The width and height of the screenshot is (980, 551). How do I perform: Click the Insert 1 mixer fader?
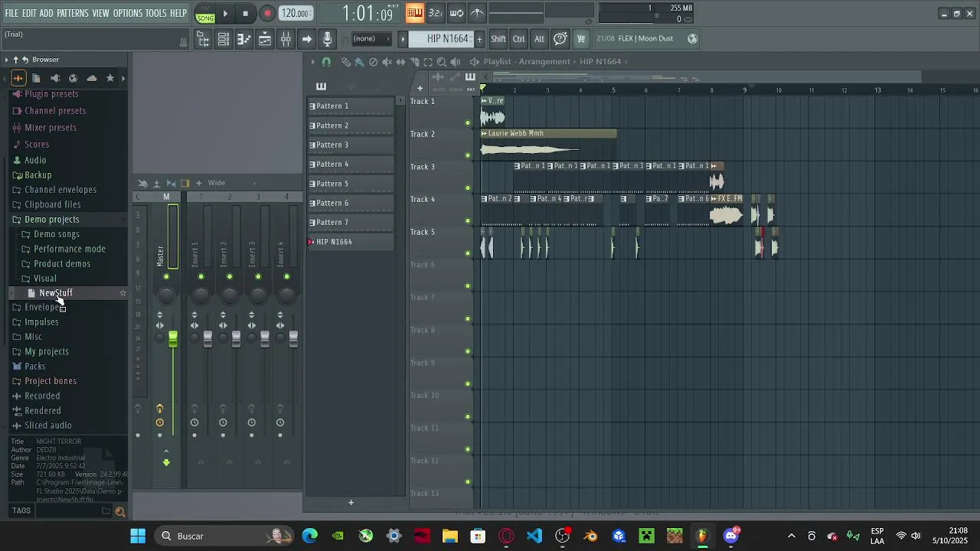(207, 340)
